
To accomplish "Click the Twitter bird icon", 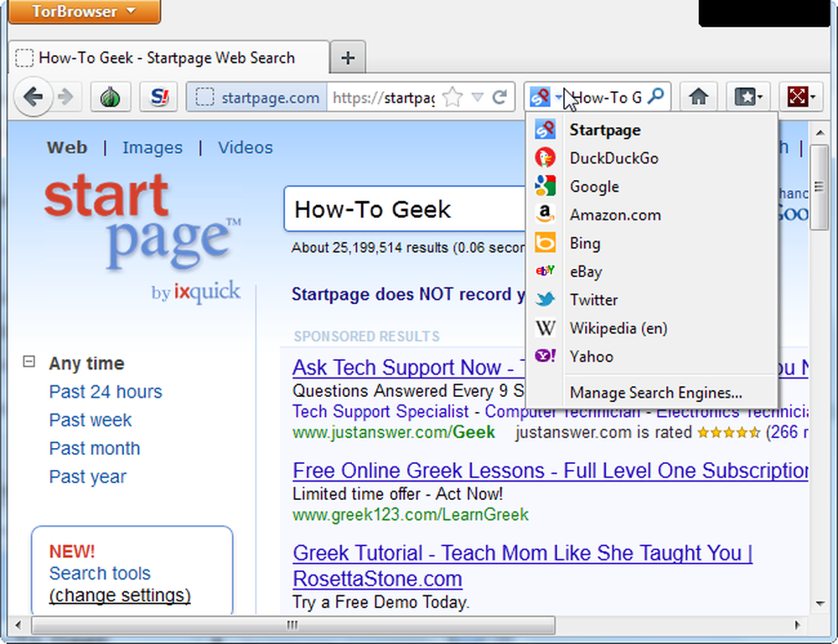I will pyautogui.click(x=546, y=299).
